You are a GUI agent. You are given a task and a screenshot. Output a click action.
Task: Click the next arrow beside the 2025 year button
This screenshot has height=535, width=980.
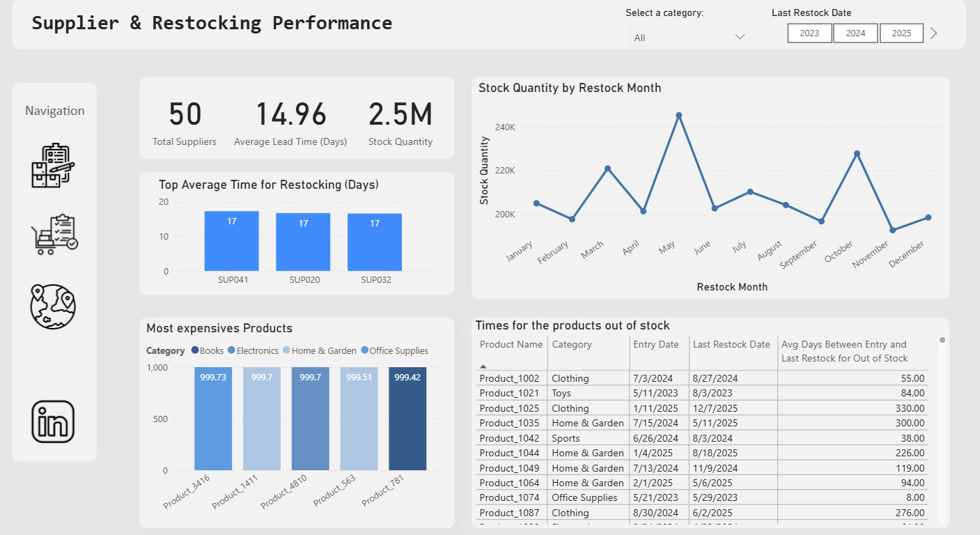coord(934,33)
